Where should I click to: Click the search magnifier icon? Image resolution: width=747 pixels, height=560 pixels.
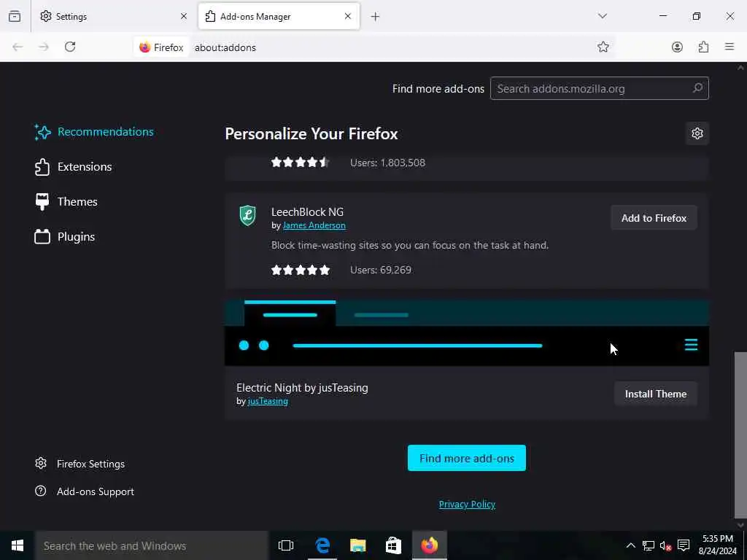tap(697, 88)
